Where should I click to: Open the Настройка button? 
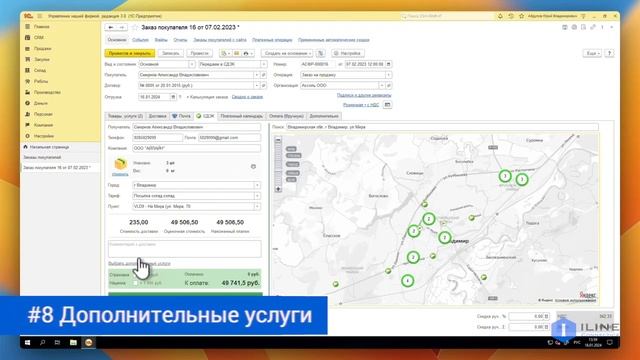click(x=348, y=53)
